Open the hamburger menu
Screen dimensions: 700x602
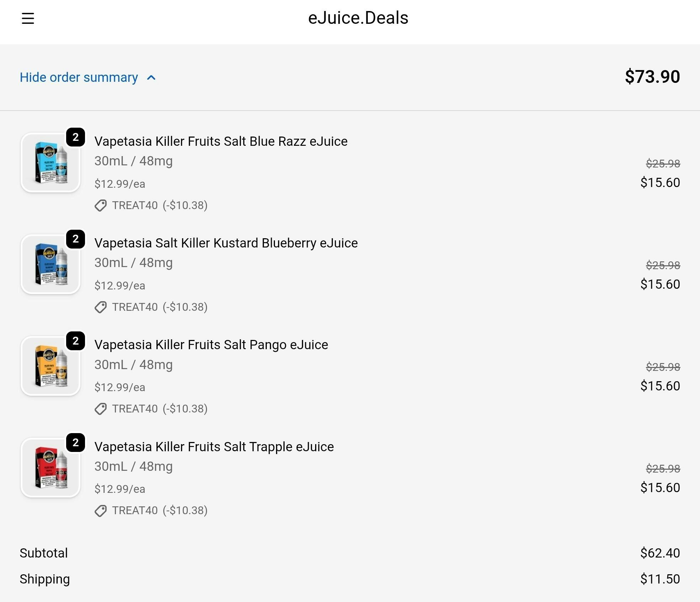tap(28, 18)
